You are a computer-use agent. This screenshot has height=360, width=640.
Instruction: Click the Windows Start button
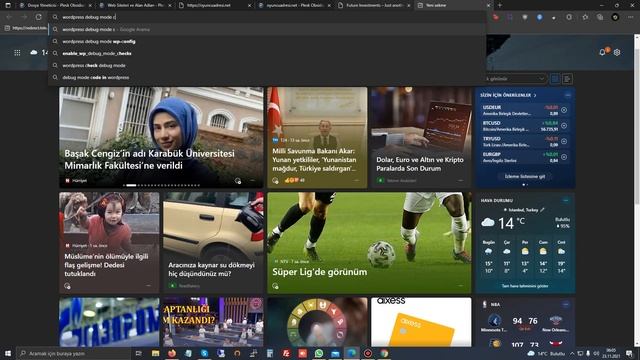(x=8, y=353)
